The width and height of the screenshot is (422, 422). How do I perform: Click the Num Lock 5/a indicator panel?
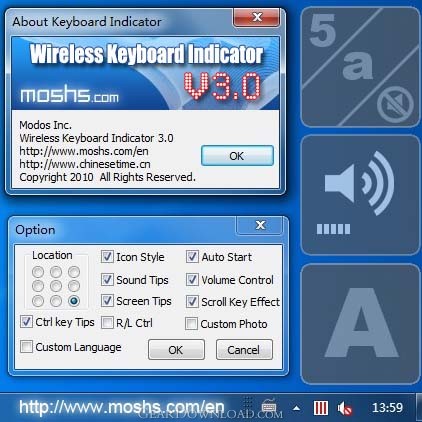click(x=360, y=67)
